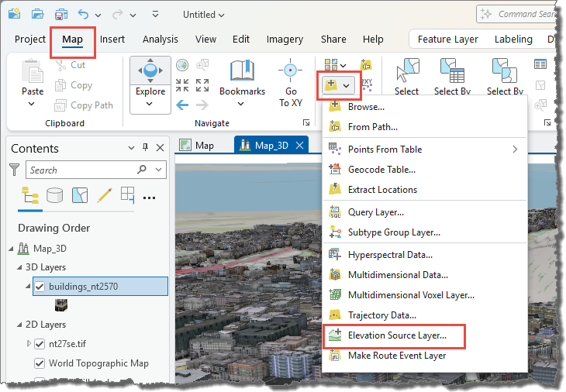Uncheck the buildings_nt2570 layer
The height and width of the screenshot is (392, 566).
pos(40,287)
